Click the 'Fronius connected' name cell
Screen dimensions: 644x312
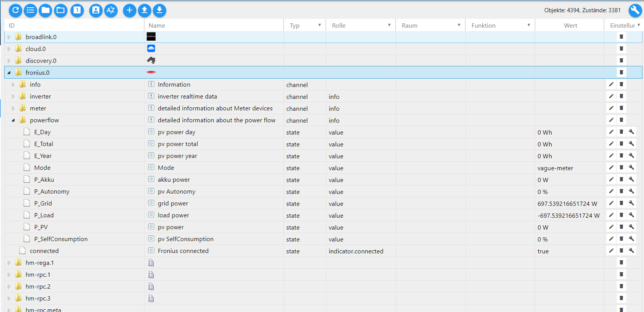coord(214,251)
